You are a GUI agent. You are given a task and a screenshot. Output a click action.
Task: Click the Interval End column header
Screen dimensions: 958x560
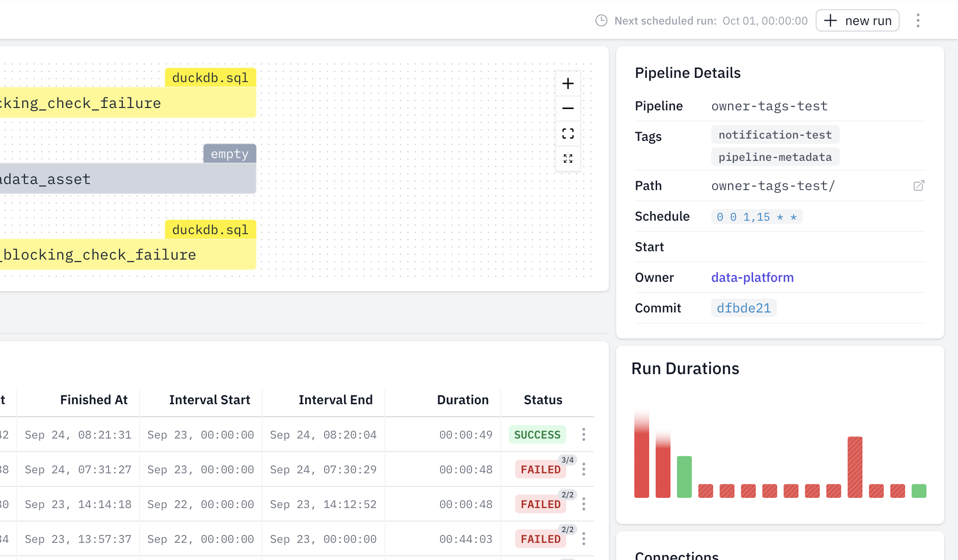pos(336,400)
